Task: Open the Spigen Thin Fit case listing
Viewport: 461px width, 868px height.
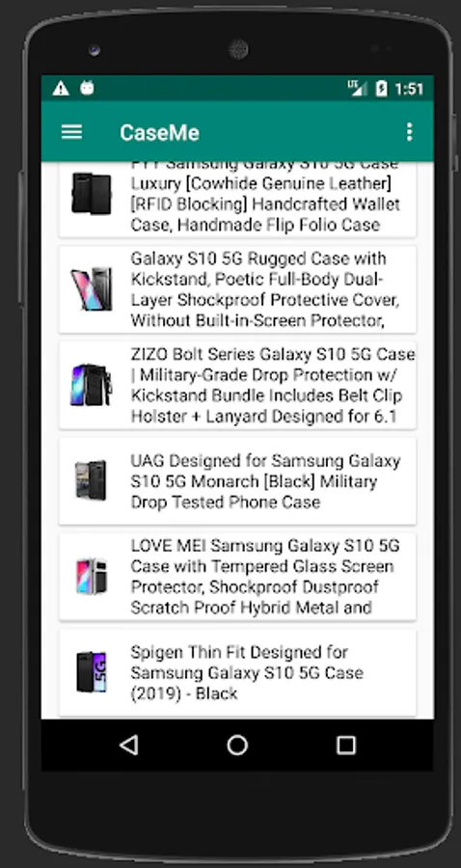Action: [237, 672]
